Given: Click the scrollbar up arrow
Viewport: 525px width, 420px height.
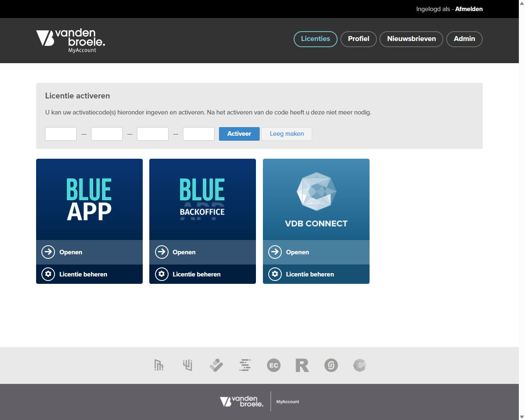Looking at the screenshot, I should [522, 3].
